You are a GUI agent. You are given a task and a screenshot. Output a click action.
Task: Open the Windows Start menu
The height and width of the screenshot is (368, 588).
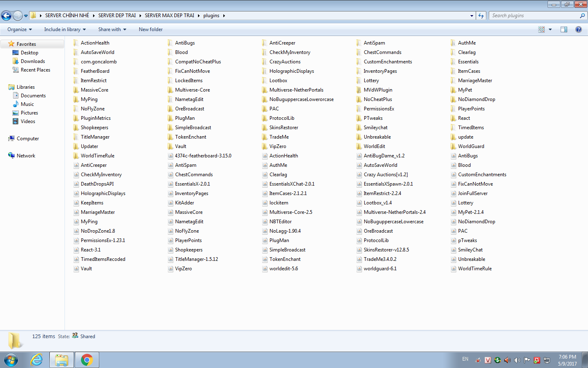[x=11, y=360]
